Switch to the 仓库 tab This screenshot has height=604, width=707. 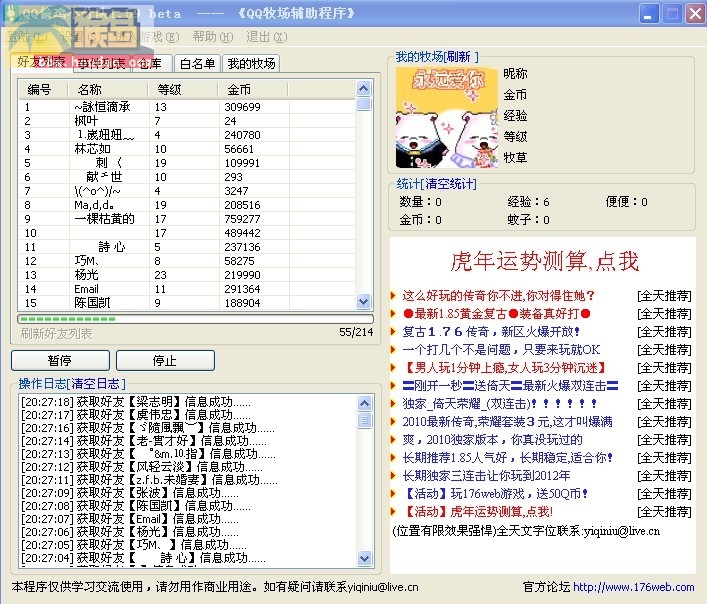click(150, 64)
